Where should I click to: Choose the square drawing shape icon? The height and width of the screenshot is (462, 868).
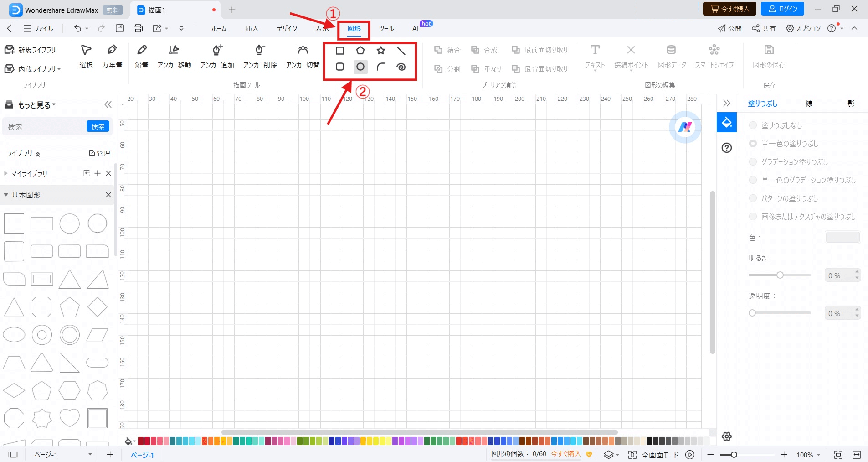[x=340, y=51]
